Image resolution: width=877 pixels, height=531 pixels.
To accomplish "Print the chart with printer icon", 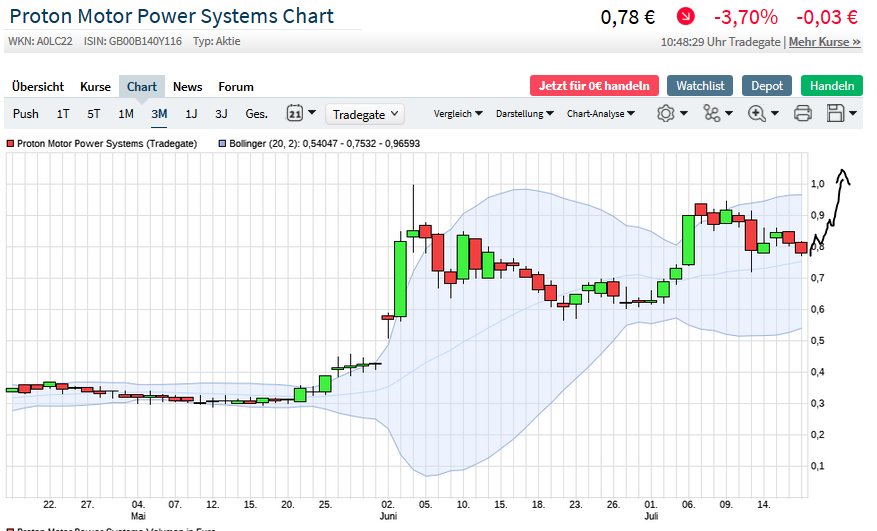I will [803, 114].
